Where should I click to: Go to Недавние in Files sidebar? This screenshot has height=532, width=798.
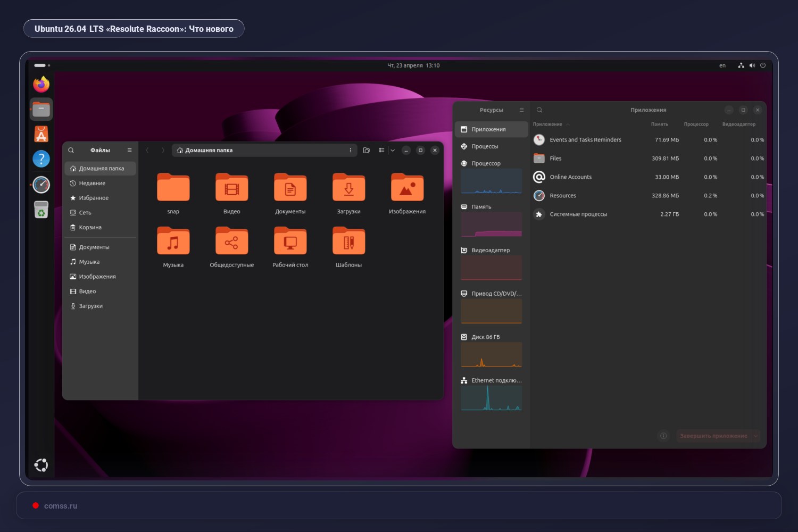92,183
